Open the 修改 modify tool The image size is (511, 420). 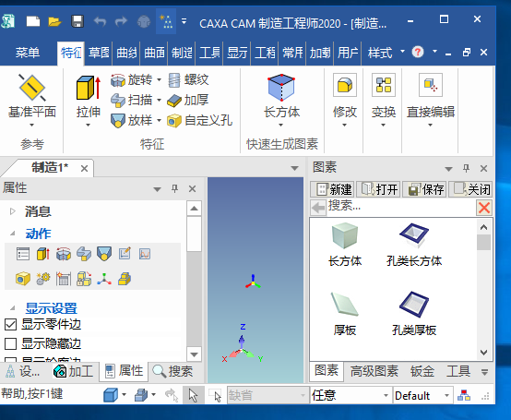345,100
